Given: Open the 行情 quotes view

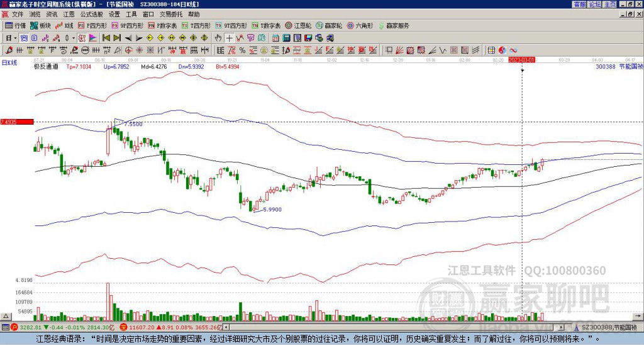Looking at the screenshot, I should (15, 25).
